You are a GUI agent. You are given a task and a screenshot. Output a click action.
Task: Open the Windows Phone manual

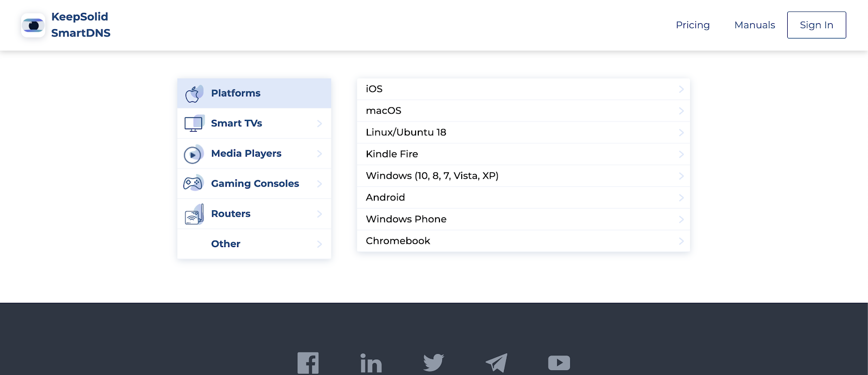[x=524, y=219]
